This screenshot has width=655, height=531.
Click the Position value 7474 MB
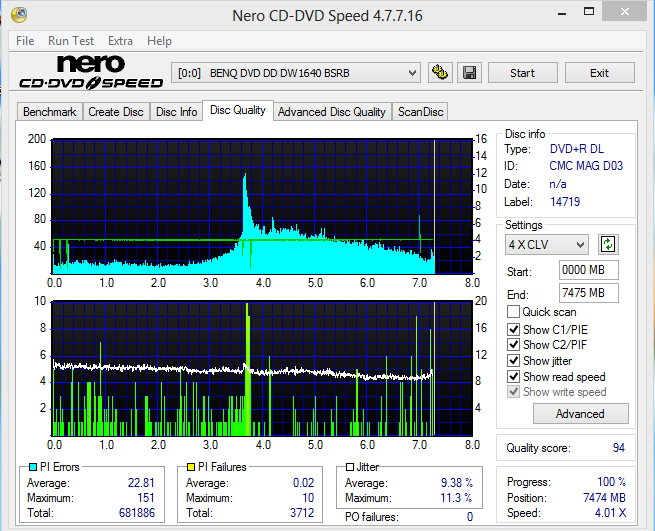(604, 498)
